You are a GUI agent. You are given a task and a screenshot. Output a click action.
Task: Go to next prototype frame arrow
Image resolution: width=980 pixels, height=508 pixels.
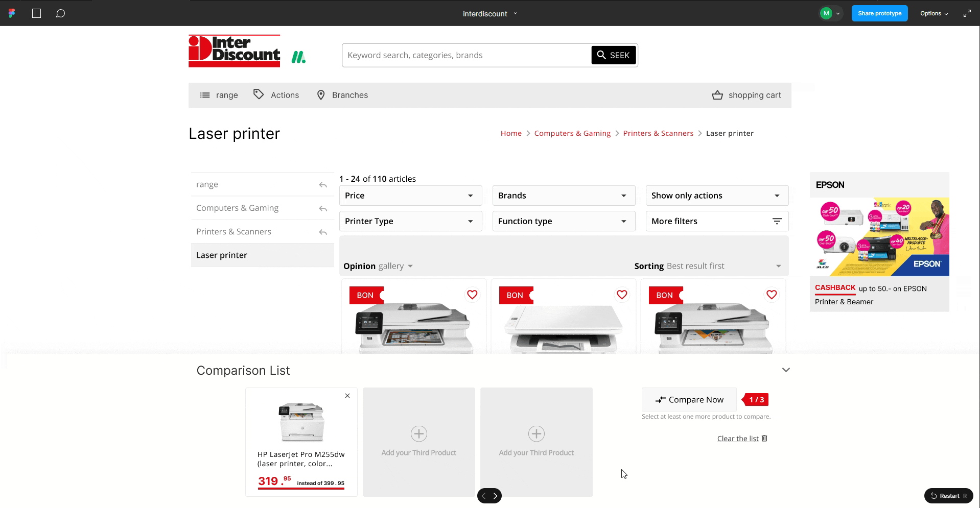(495, 496)
